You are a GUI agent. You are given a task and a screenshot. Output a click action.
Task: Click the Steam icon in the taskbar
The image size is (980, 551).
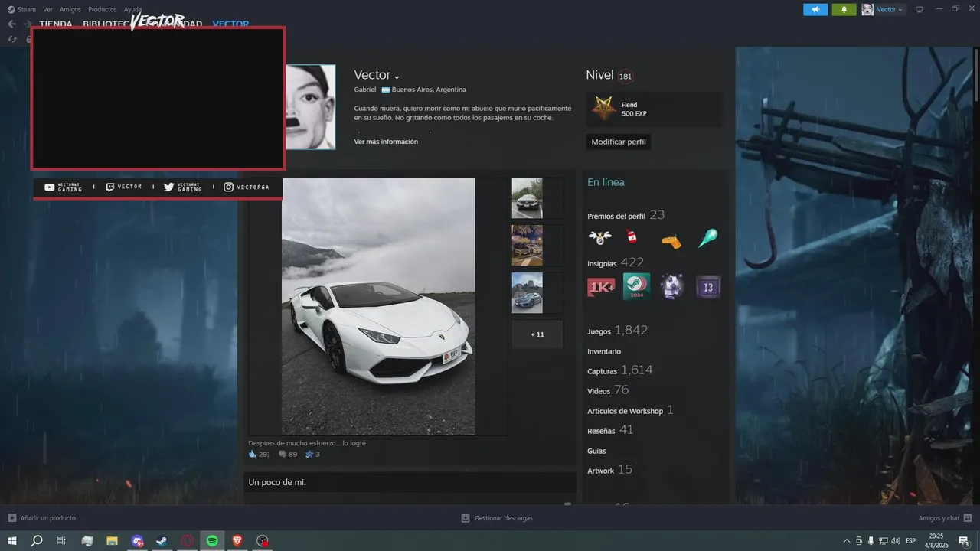pos(162,541)
